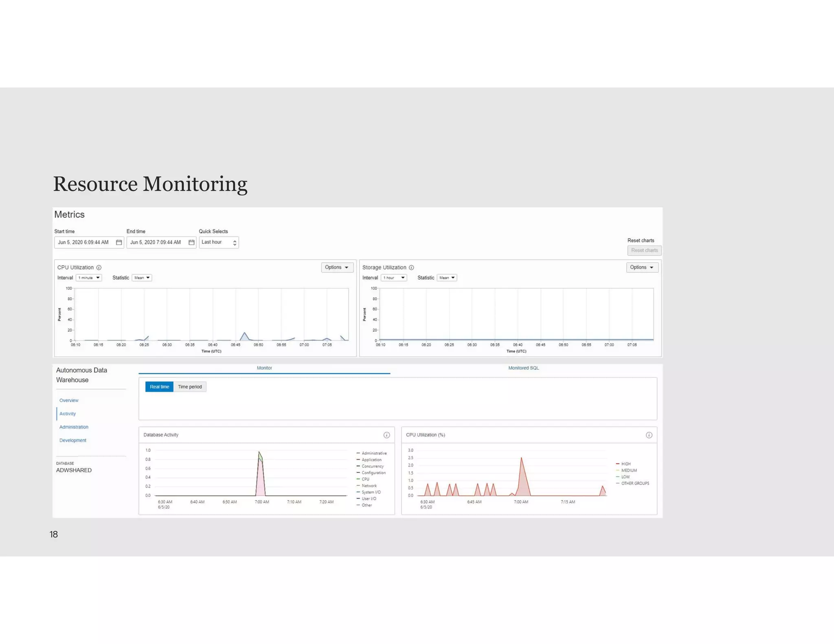Image resolution: width=834 pixels, height=644 pixels.
Task: Click the large 7:00 AM CPU Utilization (%) peak
Action: pyautogui.click(x=522, y=477)
